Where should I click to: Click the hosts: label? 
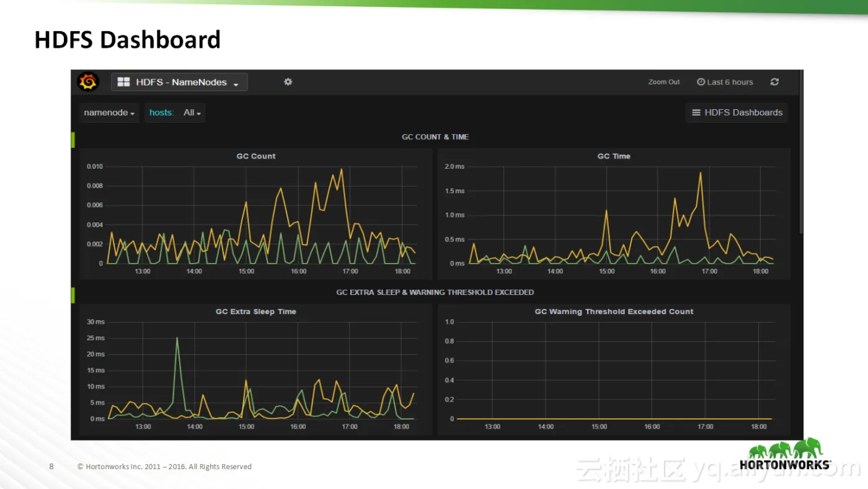(161, 113)
